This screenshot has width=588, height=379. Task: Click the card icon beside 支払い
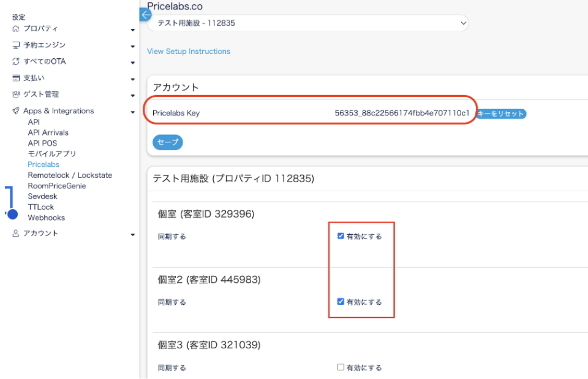(x=16, y=78)
